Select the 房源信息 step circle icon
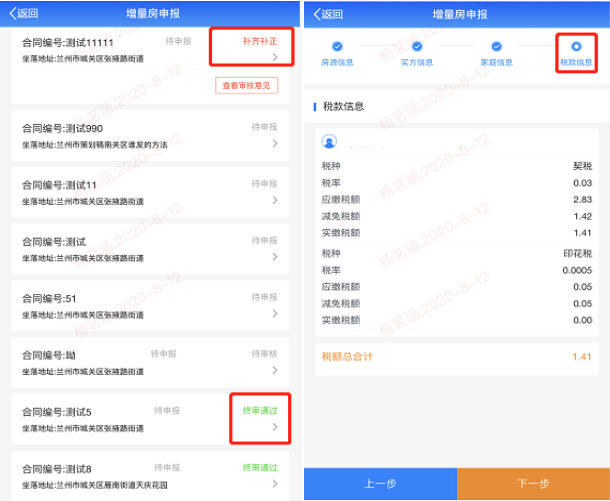Screen dimensions: 610x501 [x=337, y=47]
